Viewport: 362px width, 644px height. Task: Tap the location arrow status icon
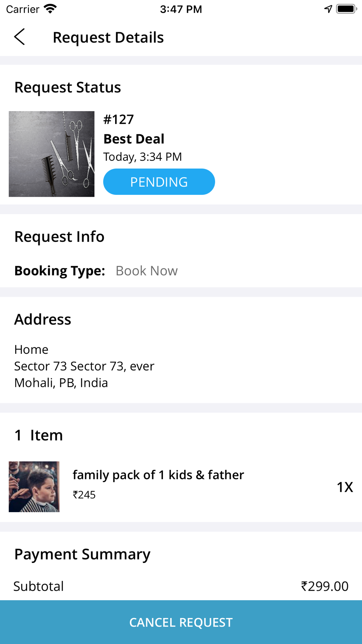point(328,9)
